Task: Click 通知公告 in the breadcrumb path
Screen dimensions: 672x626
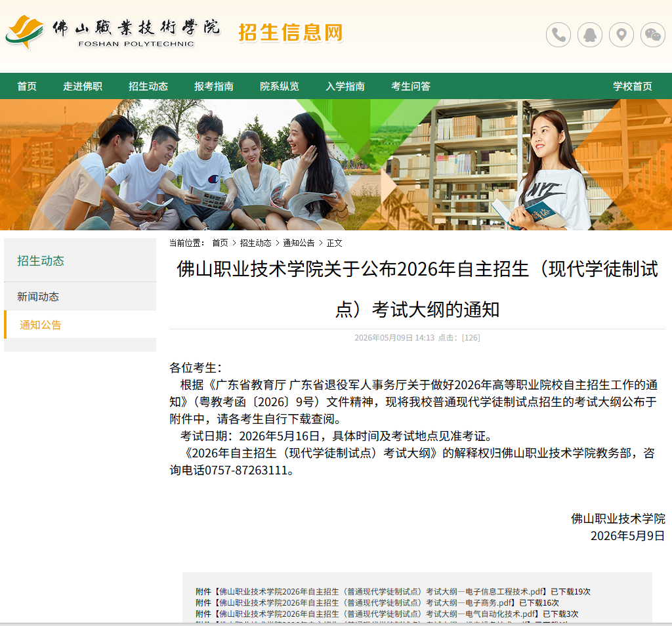Action: pyautogui.click(x=299, y=243)
